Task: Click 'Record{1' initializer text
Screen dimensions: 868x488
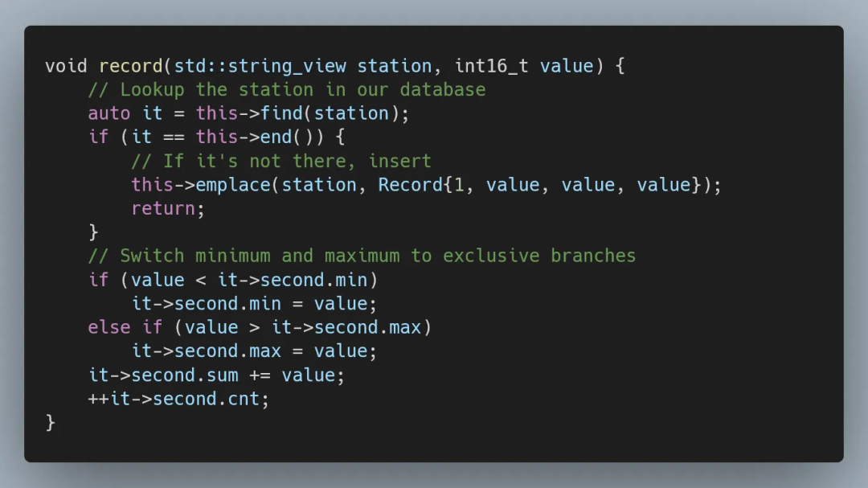Action: (420, 184)
